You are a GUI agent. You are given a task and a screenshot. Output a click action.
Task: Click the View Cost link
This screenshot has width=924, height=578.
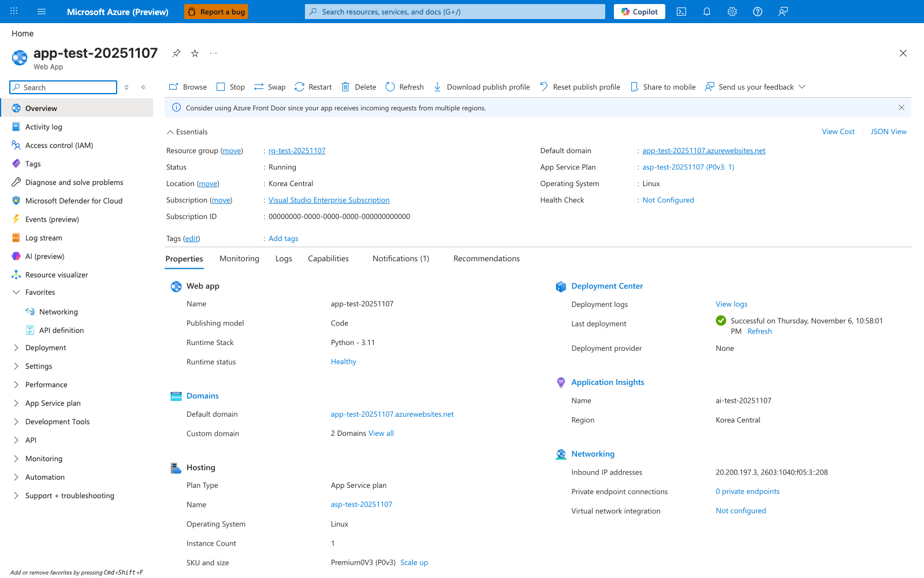[x=838, y=131]
